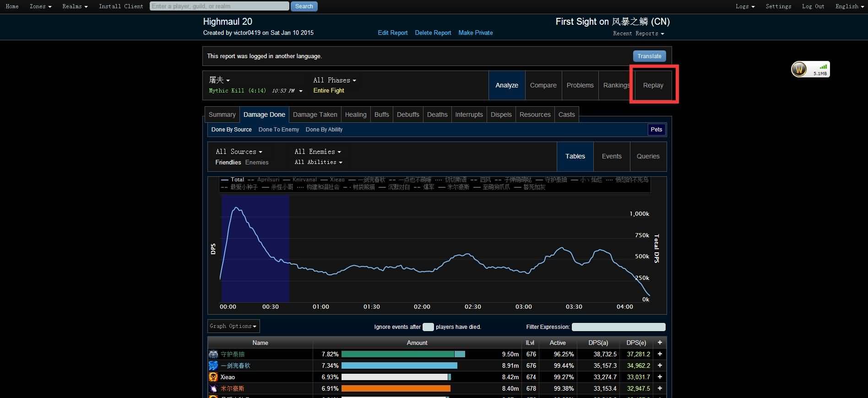
Task: Open the Compare view
Action: click(543, 85)
